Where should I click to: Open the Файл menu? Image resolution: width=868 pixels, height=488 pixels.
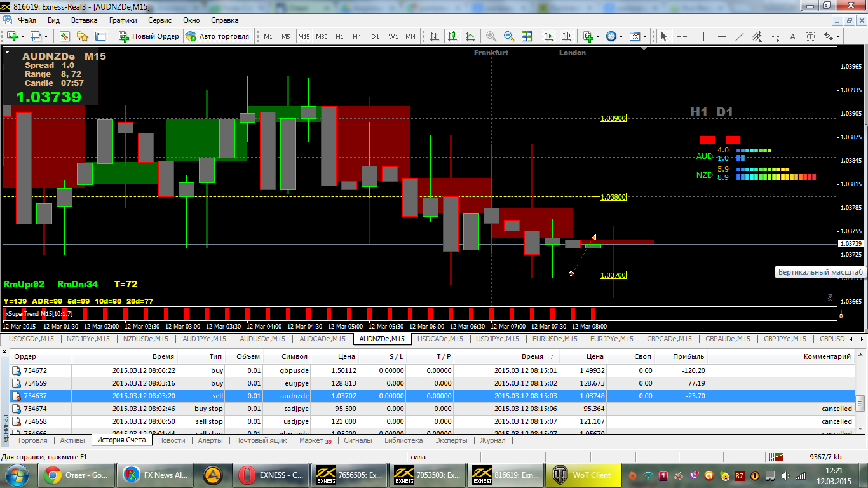[27, 20]
